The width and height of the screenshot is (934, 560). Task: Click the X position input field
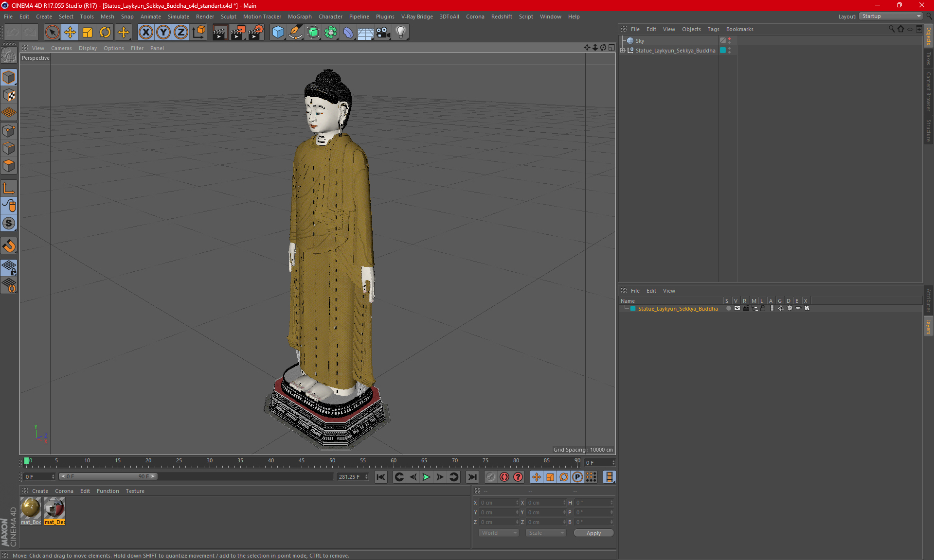[x=499, y=503]
